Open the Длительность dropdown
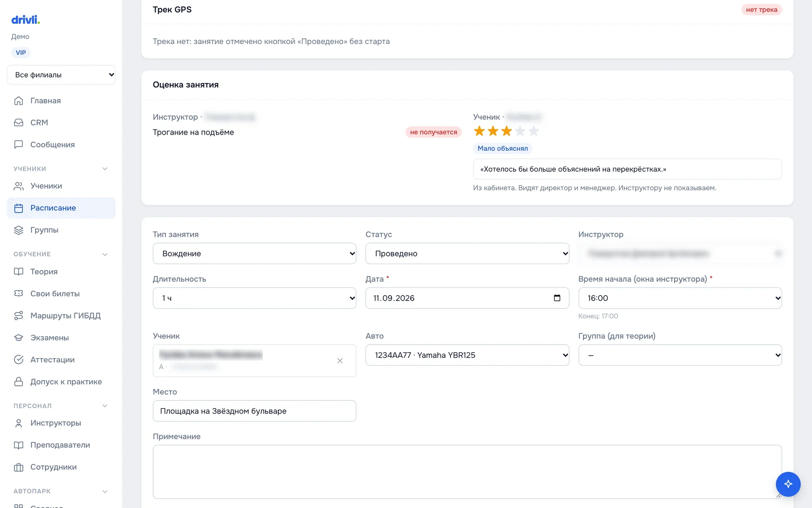812x508 pixels. click(x=255, y=298)
